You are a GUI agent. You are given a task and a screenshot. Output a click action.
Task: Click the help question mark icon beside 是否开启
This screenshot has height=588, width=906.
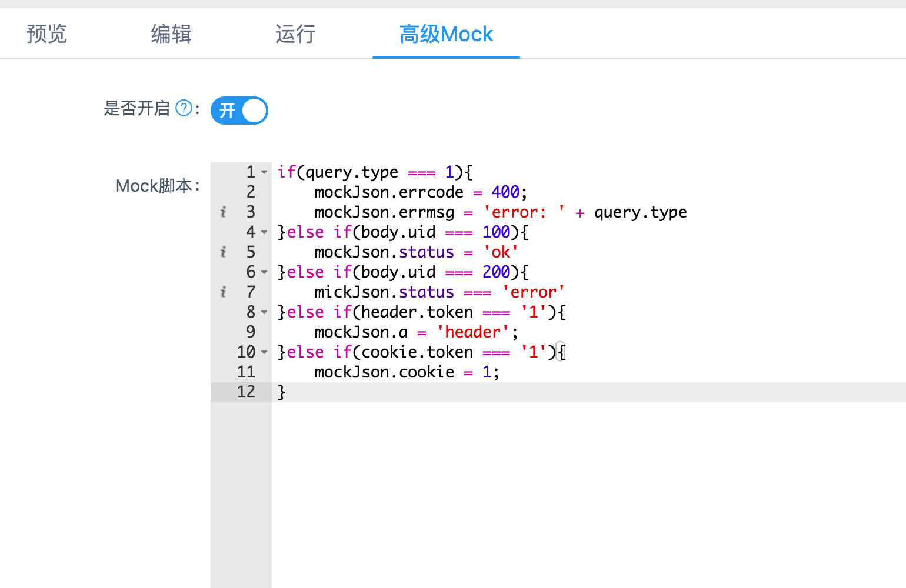coord(184,108)
